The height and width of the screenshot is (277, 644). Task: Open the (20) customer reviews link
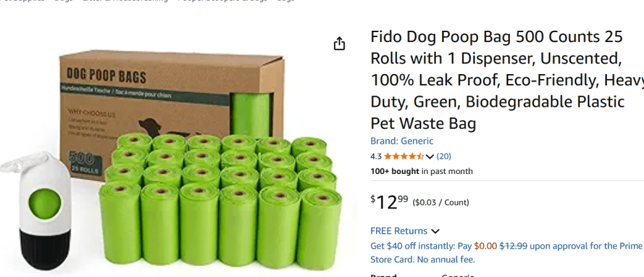(x=443, y=156)
